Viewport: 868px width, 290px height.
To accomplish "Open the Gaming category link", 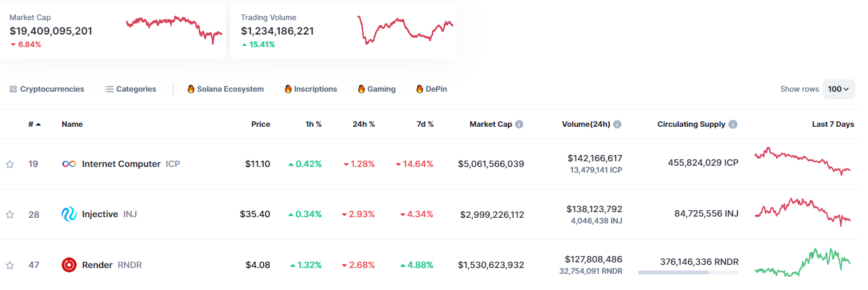I will [x=376, y=89].
